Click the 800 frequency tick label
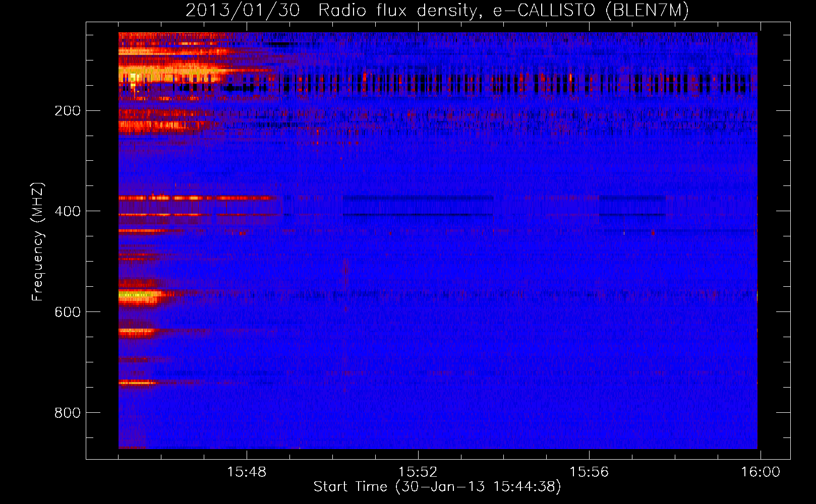 [x=68, y=413]
